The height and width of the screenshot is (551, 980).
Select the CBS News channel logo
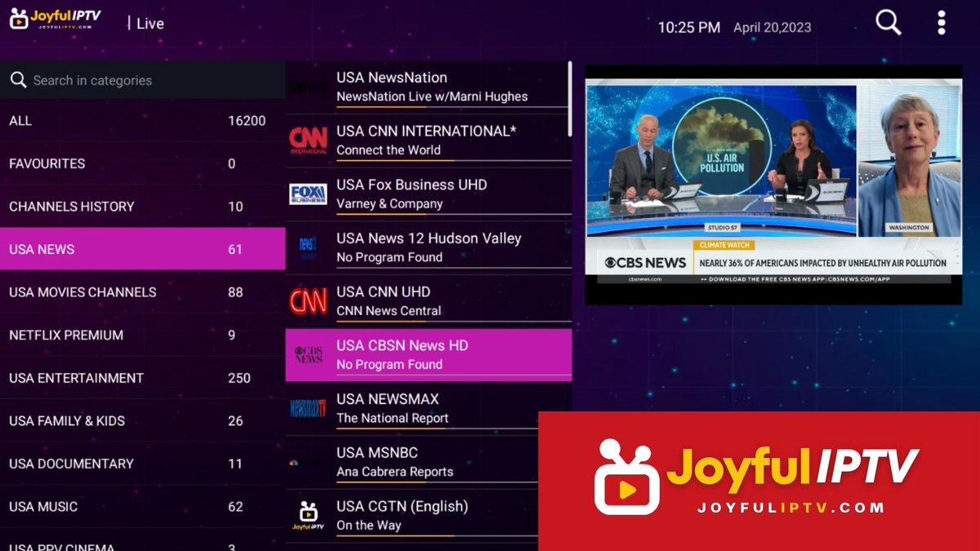point(308,355)
